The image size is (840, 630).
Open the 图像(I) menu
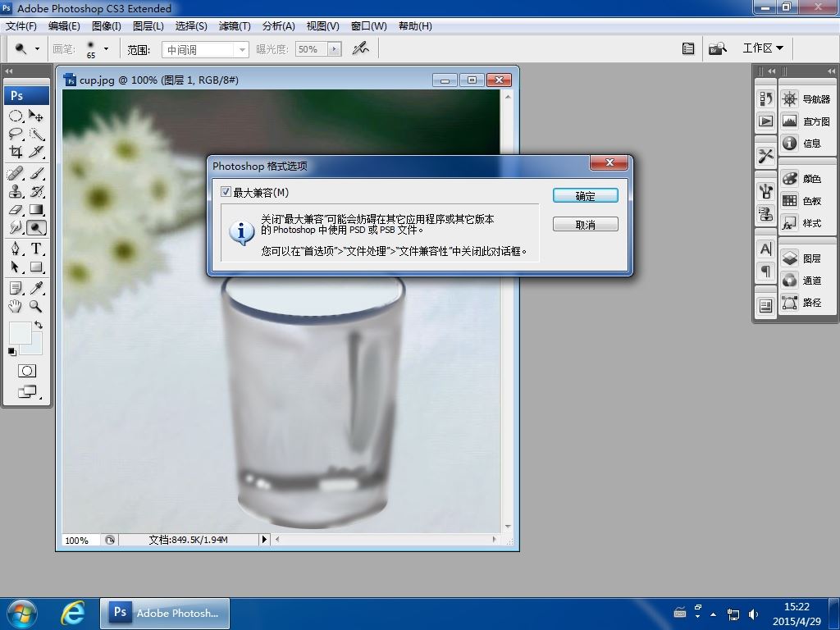click(x=106, y=25)
